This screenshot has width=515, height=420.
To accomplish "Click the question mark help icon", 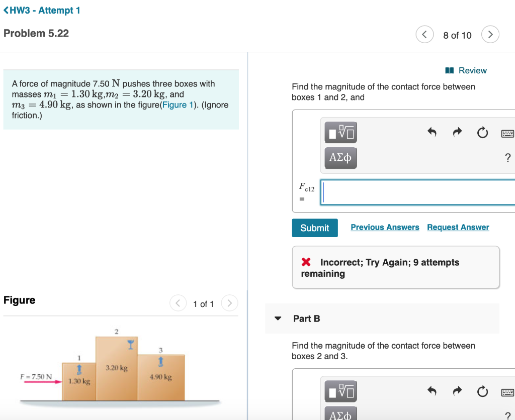I will [x=507, y=157].
